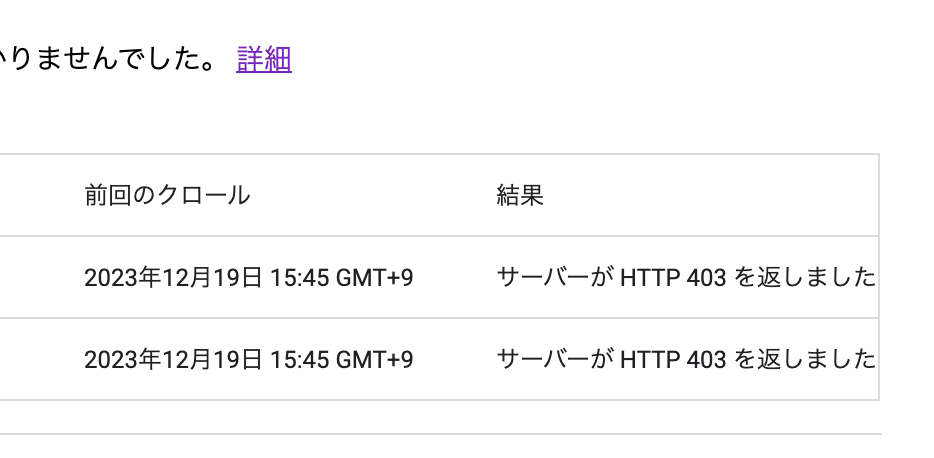The width and height of the screenshot is (934, 458).
Task: Click the りませんでした。 message text
Action: (x=110, y=59)
